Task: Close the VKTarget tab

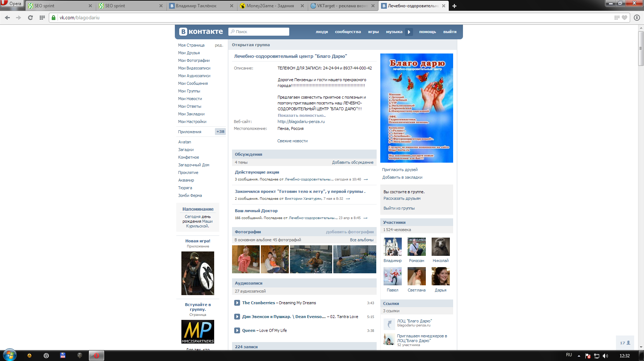Action: point(373,6)
